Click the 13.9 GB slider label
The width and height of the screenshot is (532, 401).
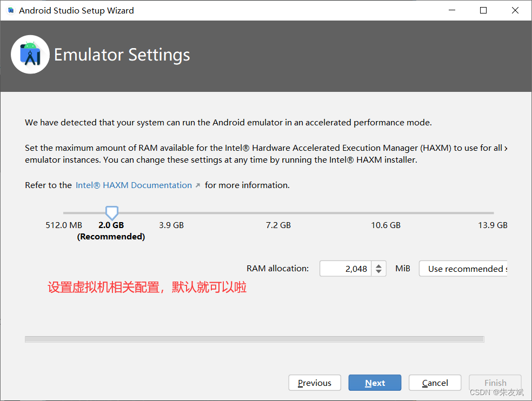493,225
